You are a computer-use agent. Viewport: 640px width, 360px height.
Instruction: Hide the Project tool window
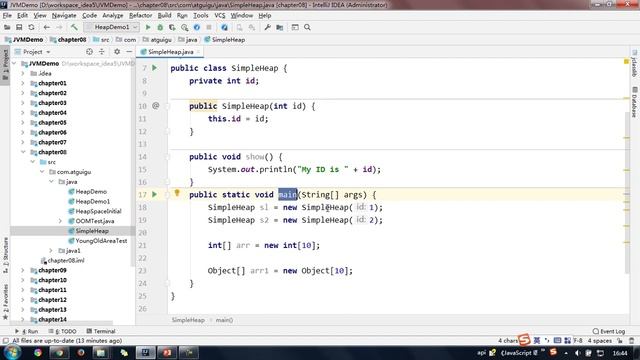click(129, 52)
